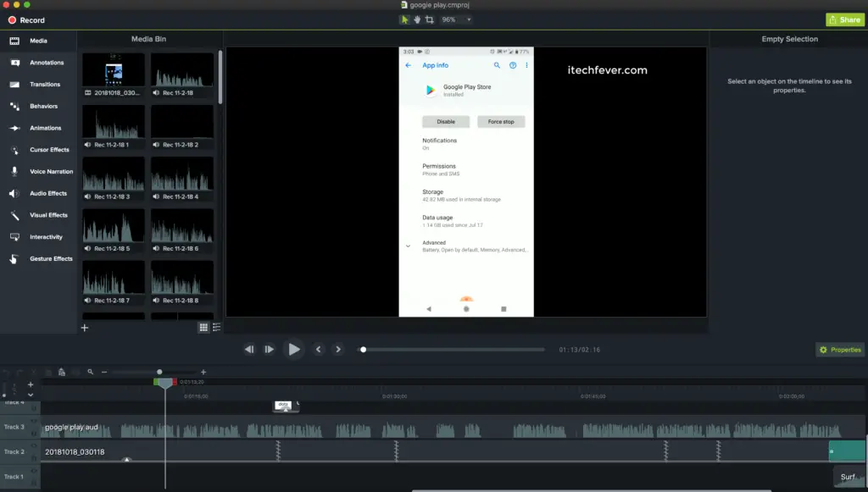The height and width of the screenshot is (492, 868).
Task: Toggle the Track 2 eye visibility icon
Action: click(x=34, y=446)
